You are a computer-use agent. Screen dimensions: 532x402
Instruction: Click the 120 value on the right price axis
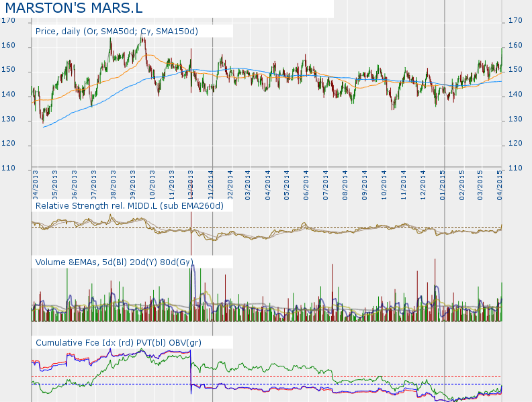(515, 144)
